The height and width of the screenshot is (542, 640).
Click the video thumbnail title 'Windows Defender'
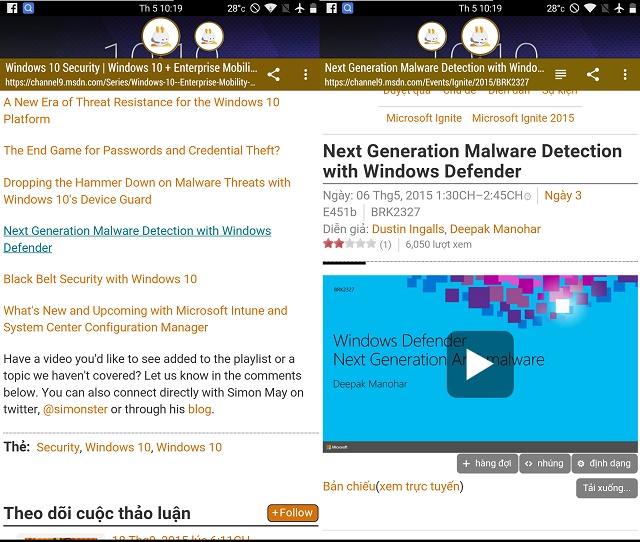(x=400, y=340)
